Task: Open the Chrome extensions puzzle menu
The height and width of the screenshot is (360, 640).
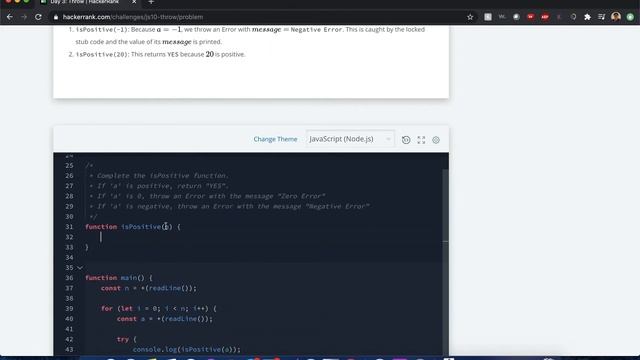Action: click(x=587, y=17)
